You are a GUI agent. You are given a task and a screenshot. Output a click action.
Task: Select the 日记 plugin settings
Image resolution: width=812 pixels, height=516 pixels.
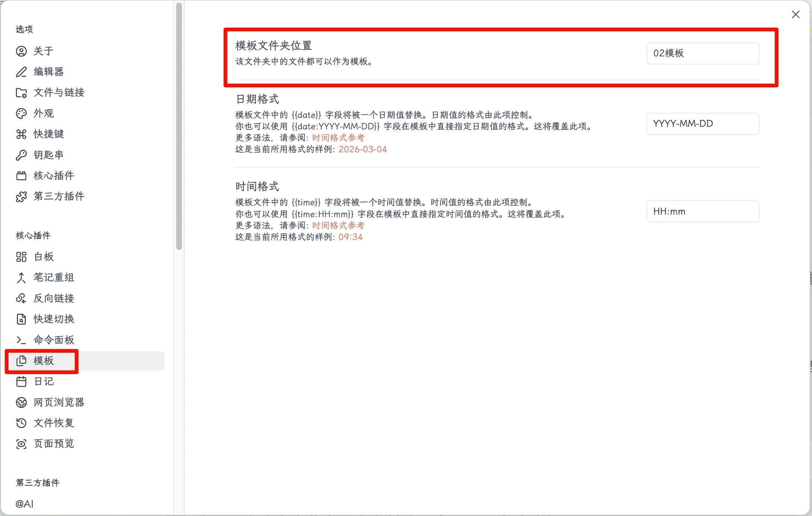[x=43, y=381]
